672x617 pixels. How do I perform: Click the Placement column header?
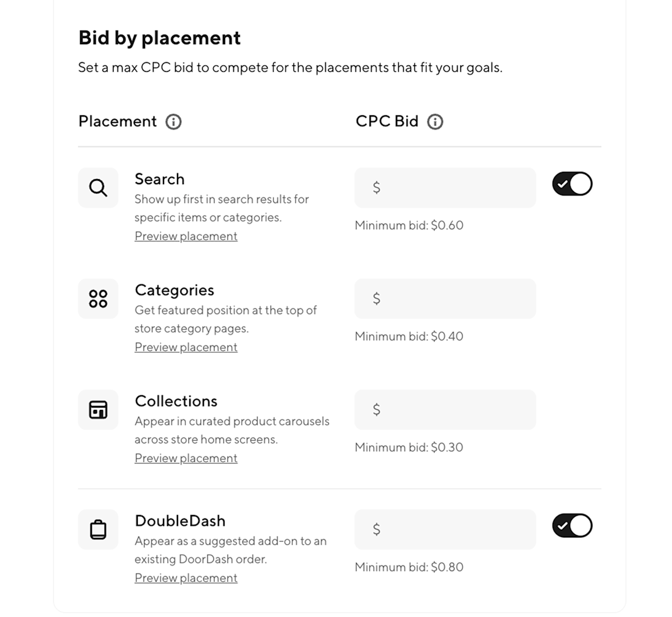pos(117,121)
